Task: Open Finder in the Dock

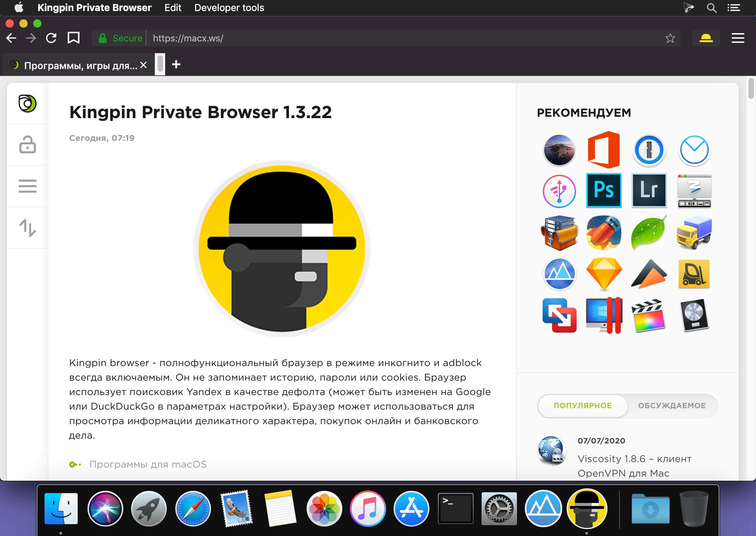Action: click(x=61, y=509)
